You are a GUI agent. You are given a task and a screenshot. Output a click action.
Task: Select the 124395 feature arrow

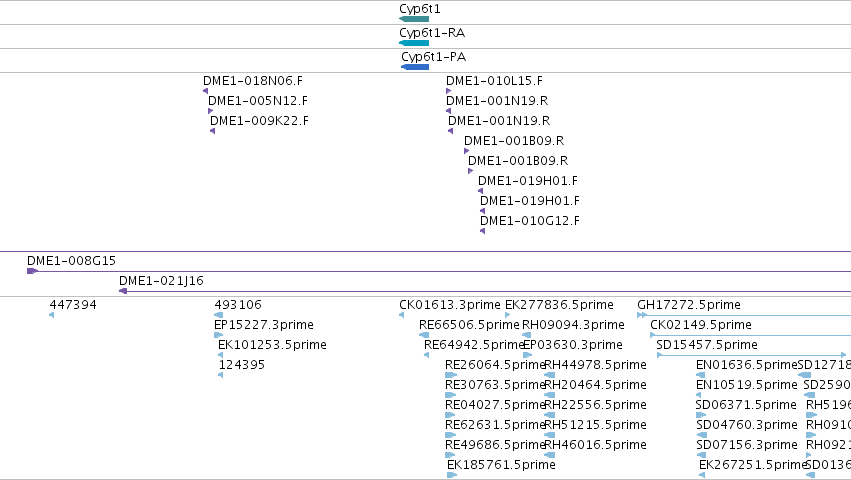click(x=221, y=375)
